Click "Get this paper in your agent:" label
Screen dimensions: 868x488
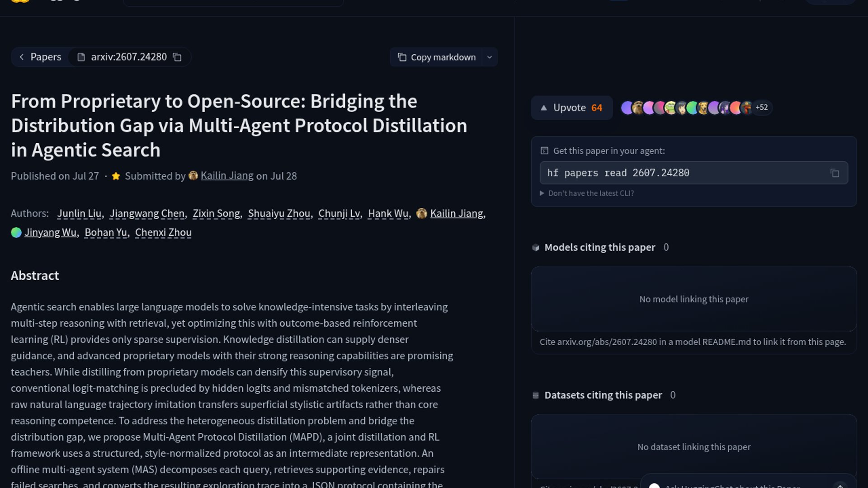[x=609, y=151]
